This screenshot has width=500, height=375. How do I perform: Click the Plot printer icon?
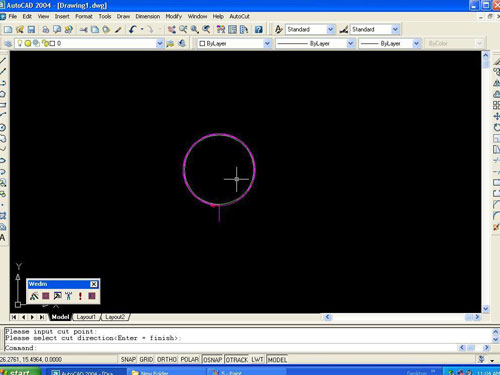(x=46, y=30)
